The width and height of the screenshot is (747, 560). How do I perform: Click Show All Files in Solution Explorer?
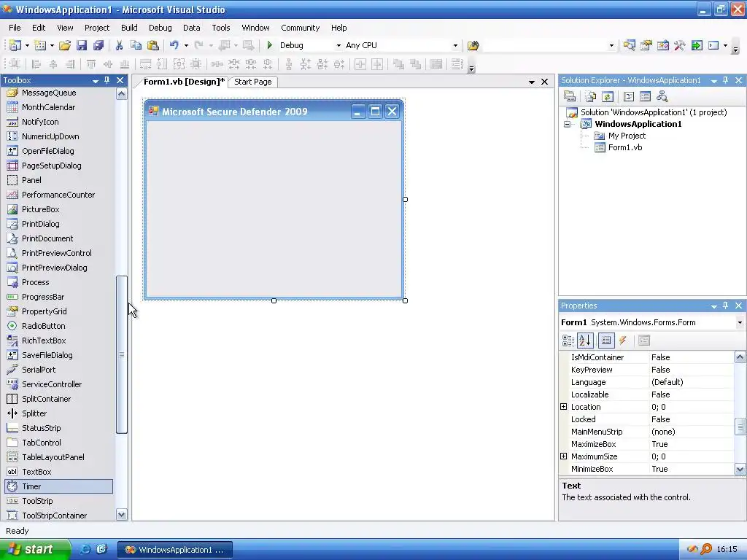click(591, 97)
